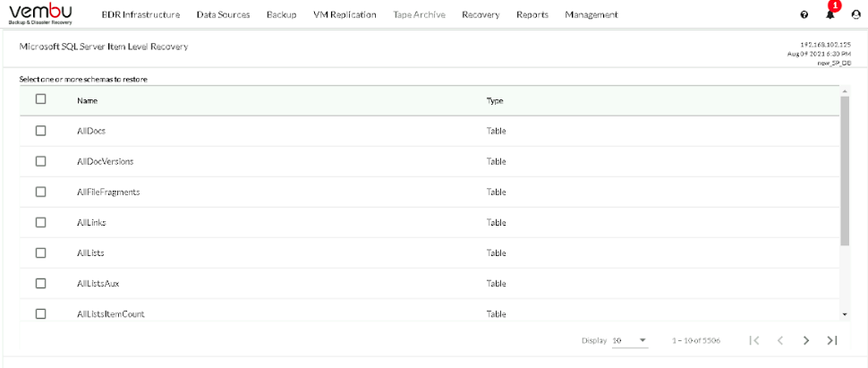The height and width of the screenshot is (368, 868).
Task: Click the vertical scrollbar thumb
Action: pos(845,171)
